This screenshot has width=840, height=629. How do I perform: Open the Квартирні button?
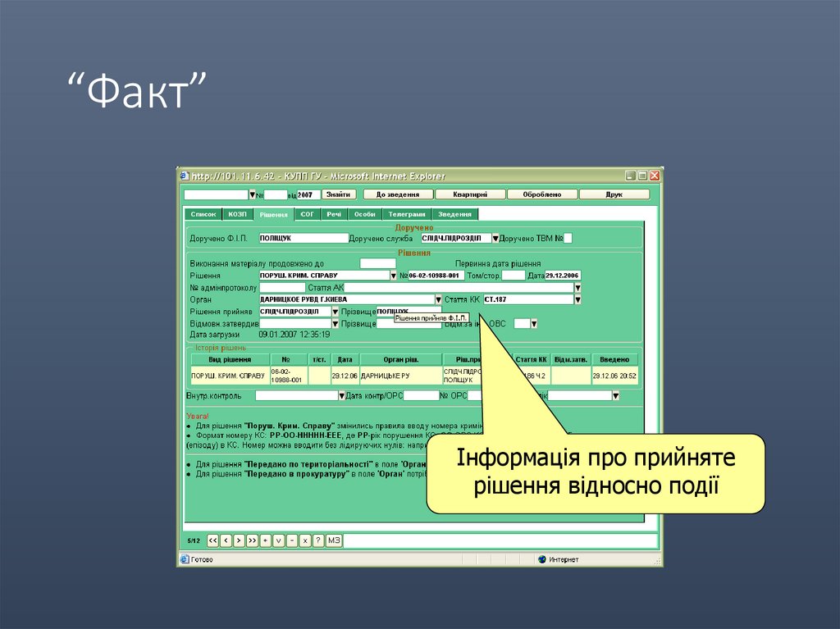pos(470,194)
